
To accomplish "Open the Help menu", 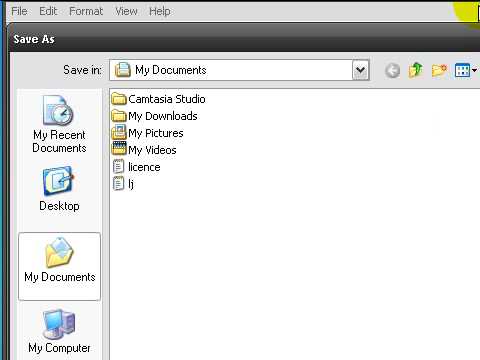I will [160, 11].
